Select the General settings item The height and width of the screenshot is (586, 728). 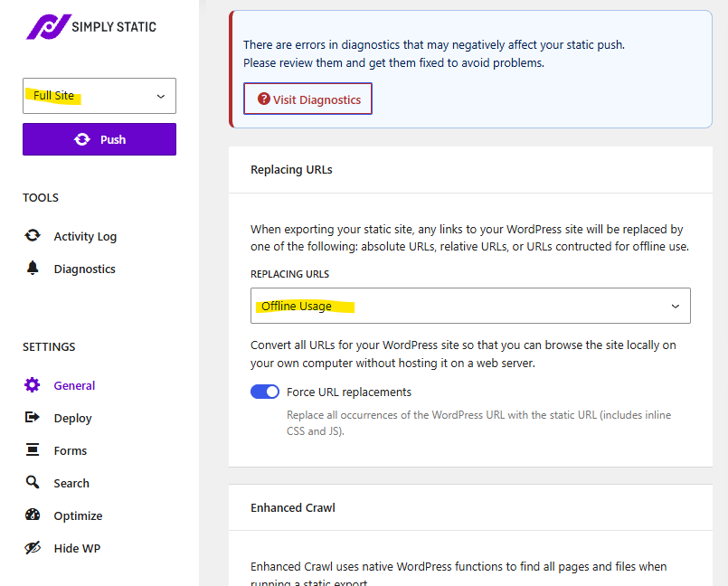point(74,385)
